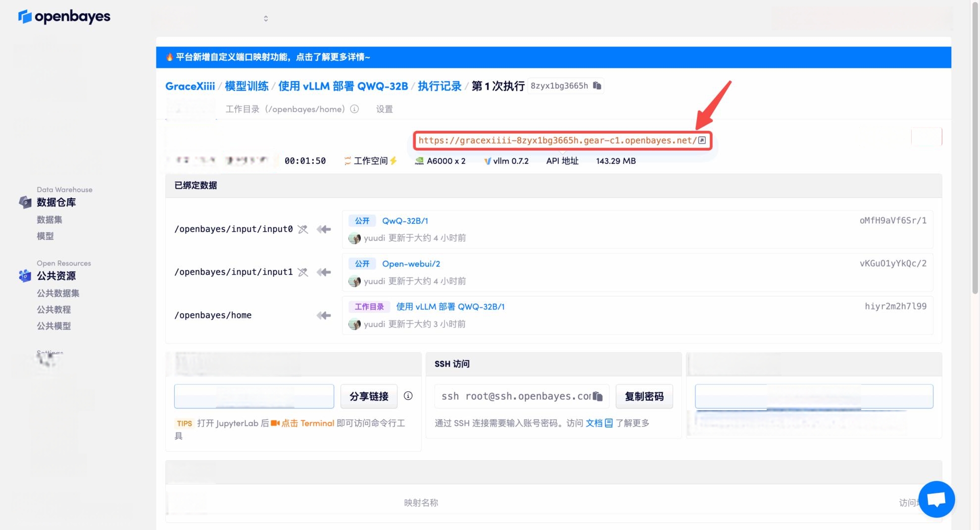The width and height of the screenshot is (980, 530).
Task: Open the Open-webui/2 dataset link
Action: click(x=411, y=264)
